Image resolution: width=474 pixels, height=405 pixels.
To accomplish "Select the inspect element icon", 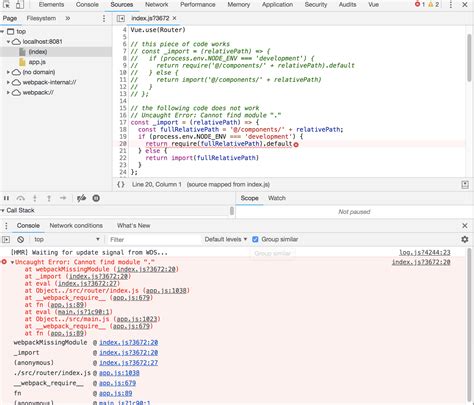I will [x=6, y=5].
